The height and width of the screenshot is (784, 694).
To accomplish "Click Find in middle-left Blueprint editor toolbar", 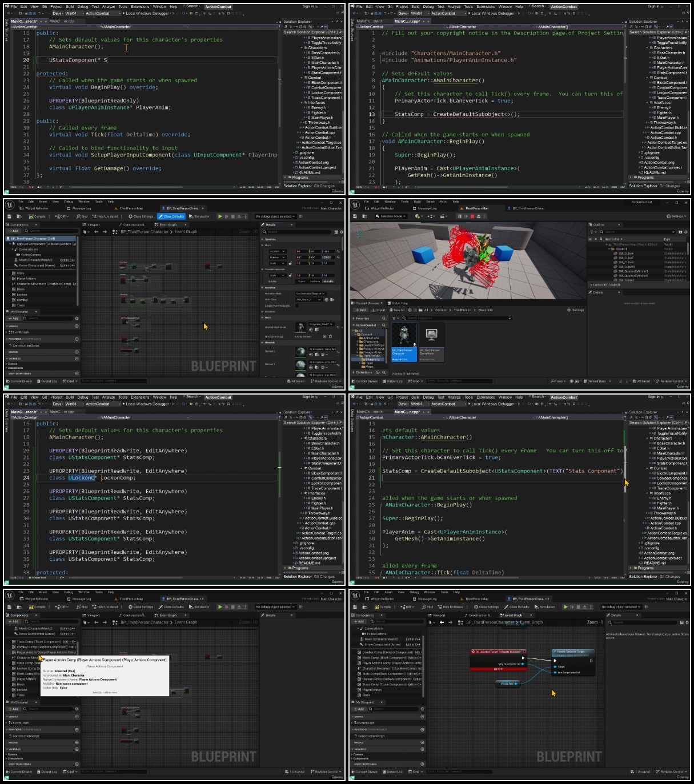I will 81,216.
